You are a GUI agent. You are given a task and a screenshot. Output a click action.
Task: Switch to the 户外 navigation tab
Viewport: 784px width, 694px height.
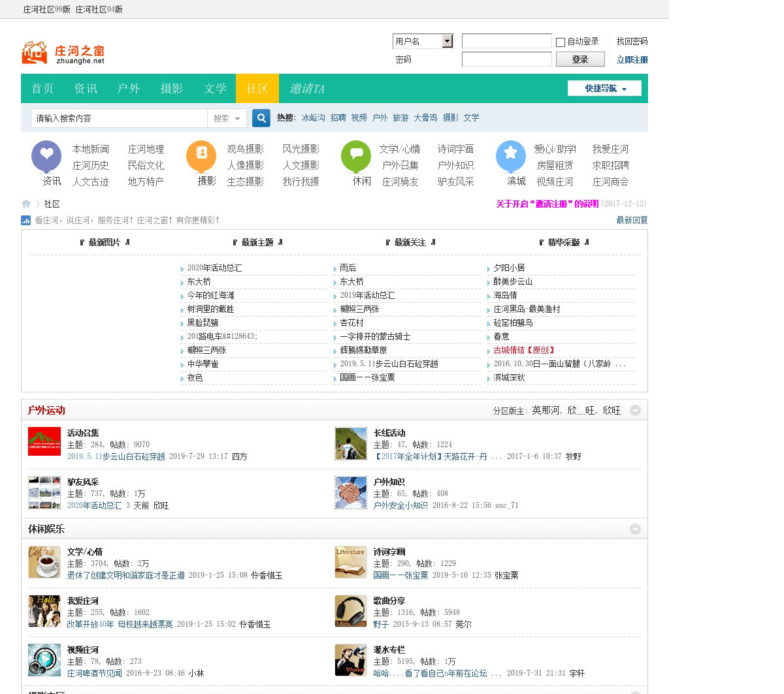(x=129, y=88)
